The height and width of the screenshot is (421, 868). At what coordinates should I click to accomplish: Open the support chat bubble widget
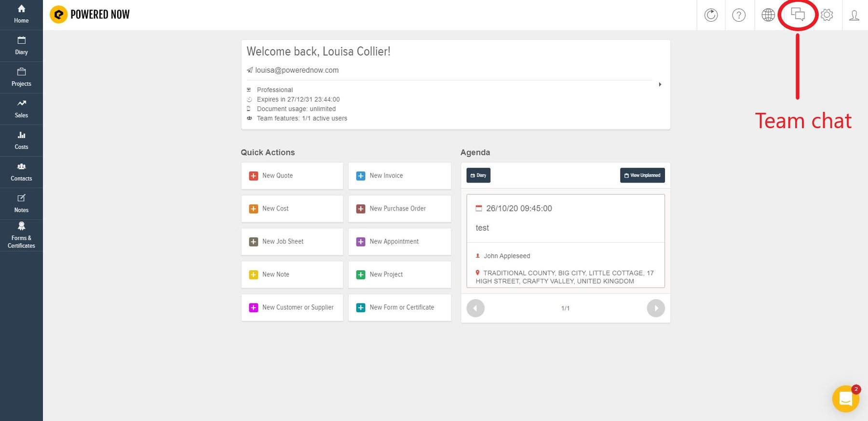point(845,399)
